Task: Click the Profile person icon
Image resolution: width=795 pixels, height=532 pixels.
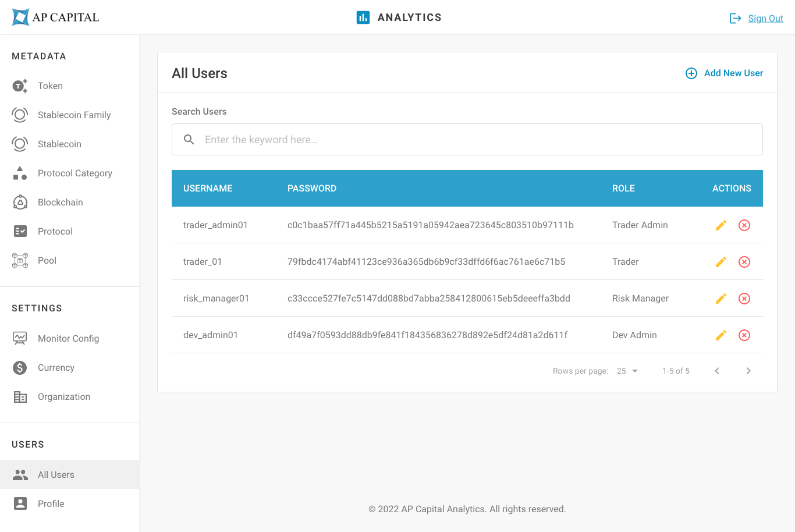Action: pos(20,504)
